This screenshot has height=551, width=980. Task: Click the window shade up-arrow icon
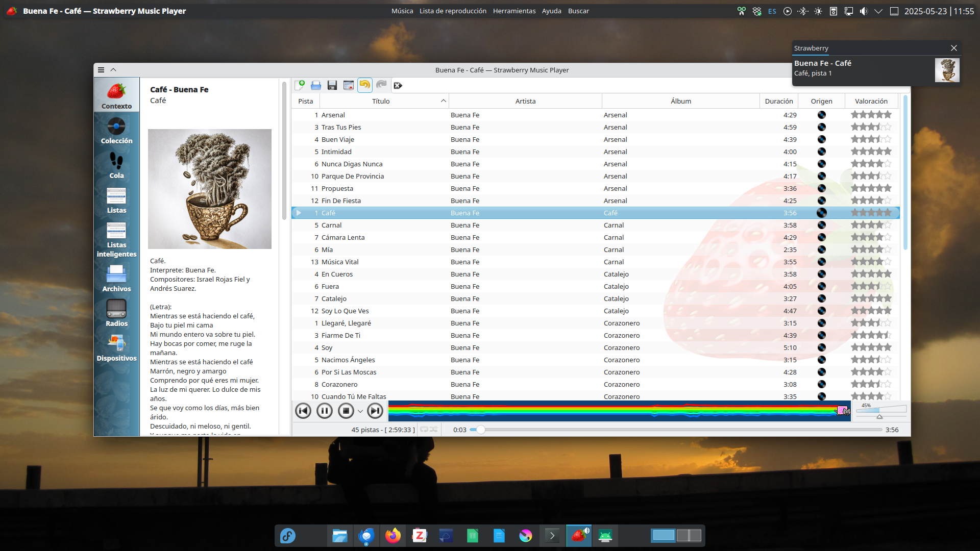point(113,70)
